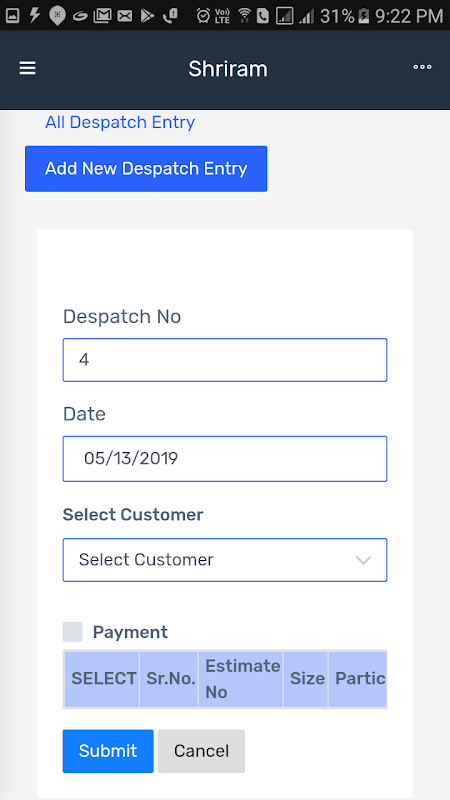This screenshot has width=450, height=800.
Task: Tap the envelope mail notification icon
Action: point(124,16)
